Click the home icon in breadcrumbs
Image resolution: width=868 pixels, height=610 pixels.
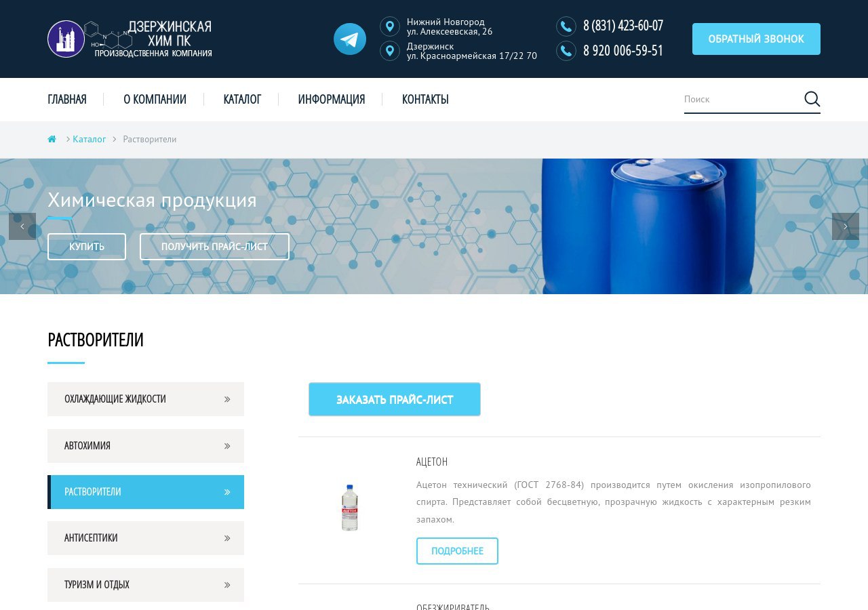click(52, 139)
